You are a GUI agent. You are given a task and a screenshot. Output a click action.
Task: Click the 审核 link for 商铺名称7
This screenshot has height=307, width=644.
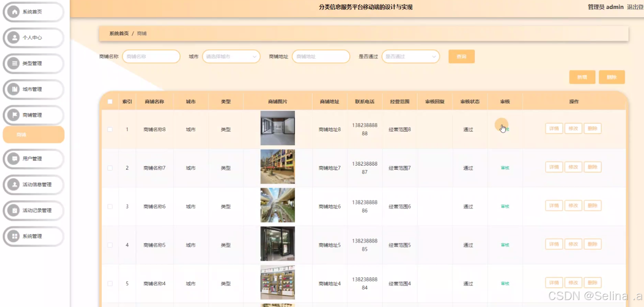pyautogui.click(x=505, y=168)
